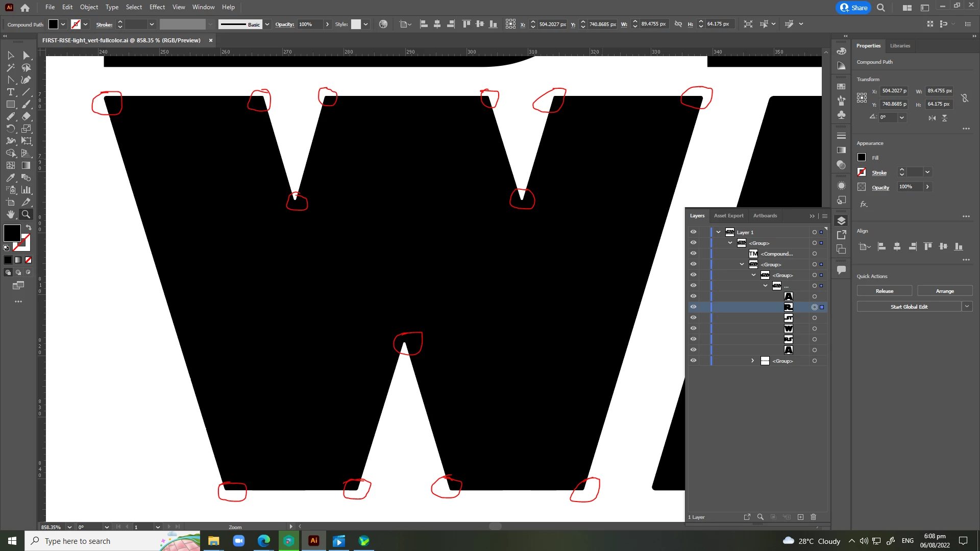Click the canvas zoom percentage field
The height and width of the screenshot is (551, 980).
(x=51, y=527)
